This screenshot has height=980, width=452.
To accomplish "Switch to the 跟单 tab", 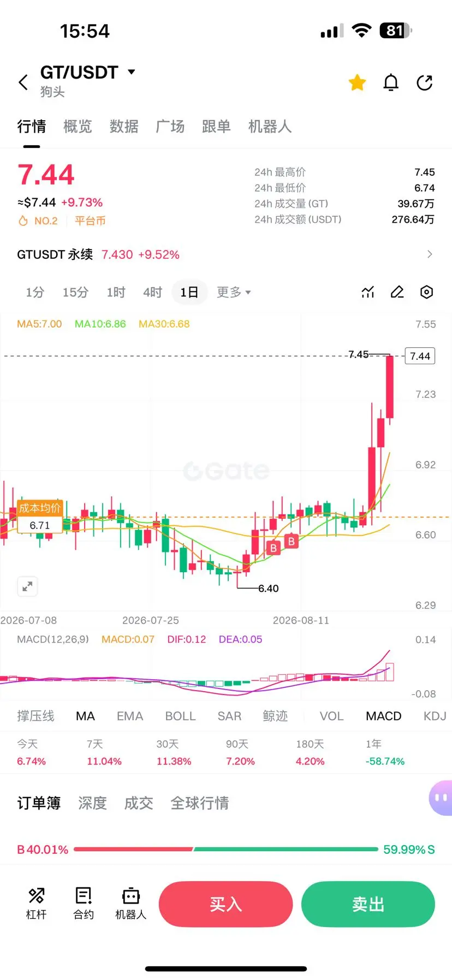I will tap(216, 127).
